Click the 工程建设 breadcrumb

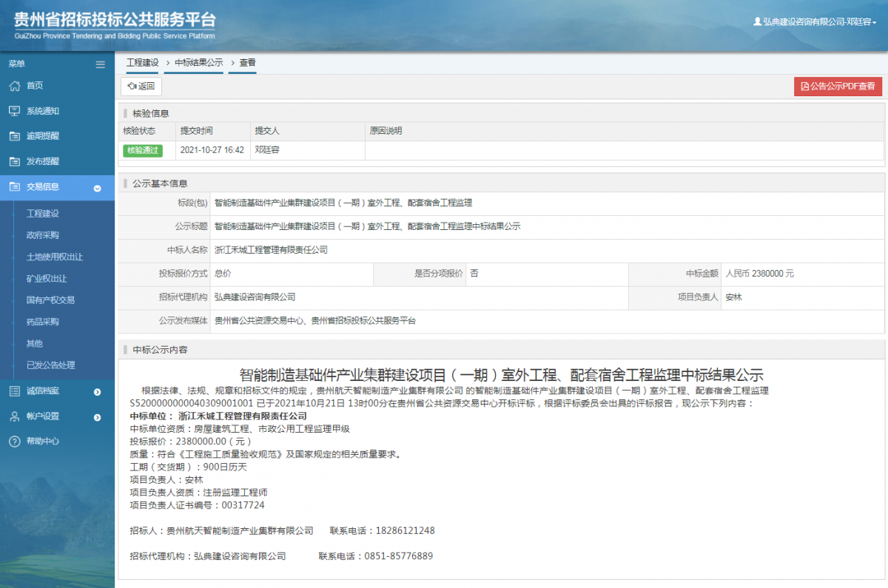tap(143, 63)
